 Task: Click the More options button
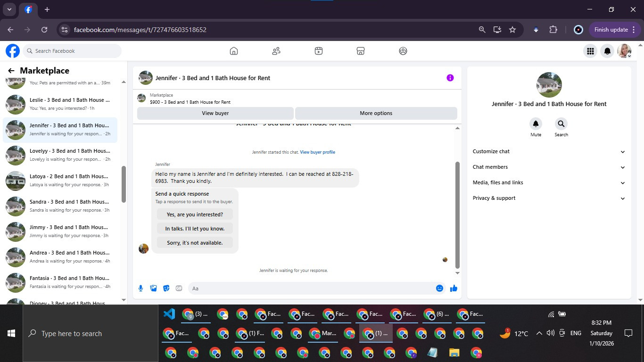coord(376,113)
